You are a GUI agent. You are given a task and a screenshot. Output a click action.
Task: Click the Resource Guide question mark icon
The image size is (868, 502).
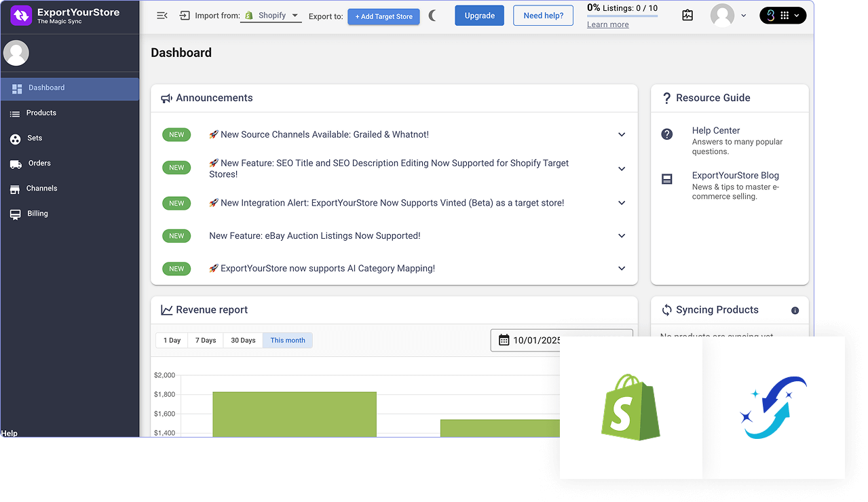(666, 98)
